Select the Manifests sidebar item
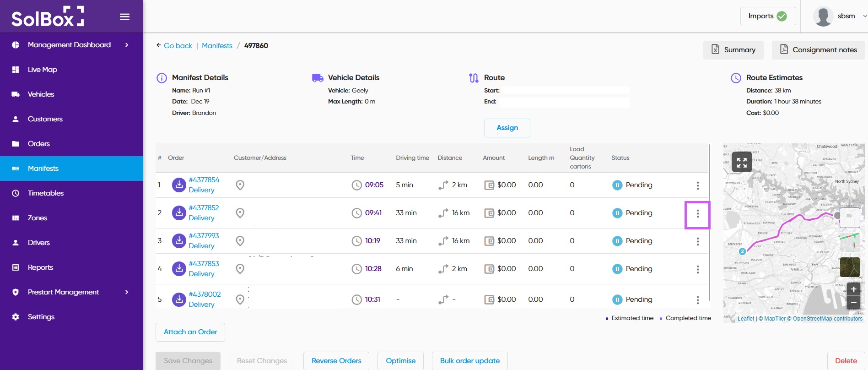This screenshot has height=370, width=868. tap(71, 169)
